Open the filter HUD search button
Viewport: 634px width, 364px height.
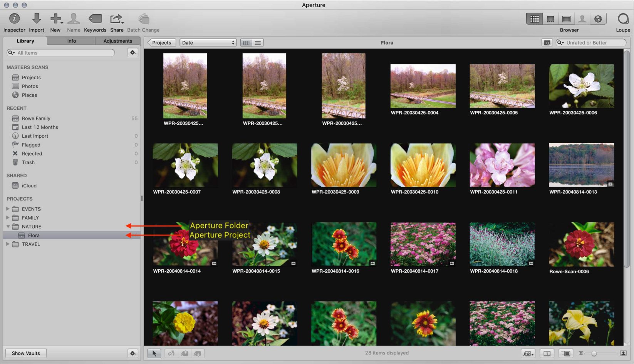click(x=547, y=43)
